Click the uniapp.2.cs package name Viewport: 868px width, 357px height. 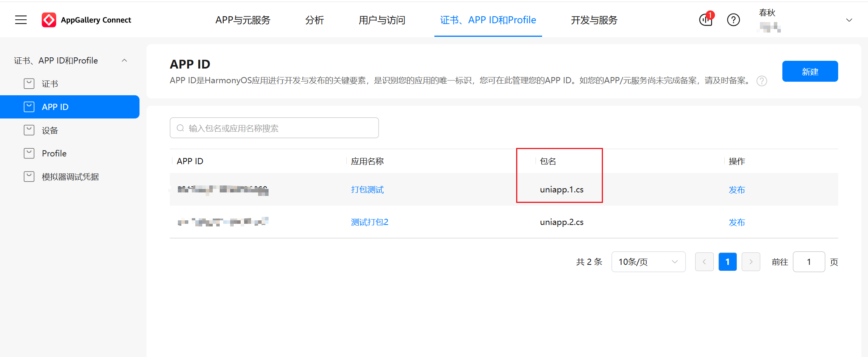(x=562, y=222)
